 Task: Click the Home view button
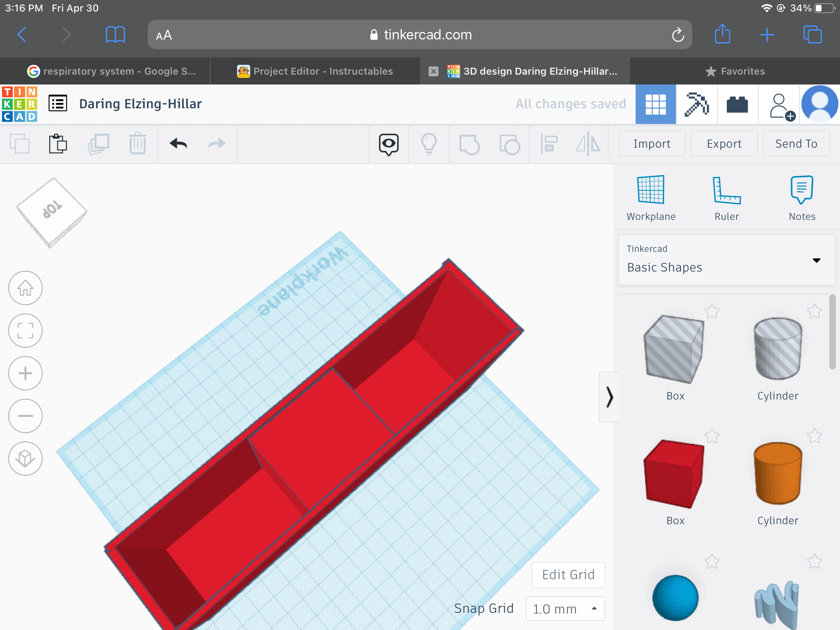point(25,288)
